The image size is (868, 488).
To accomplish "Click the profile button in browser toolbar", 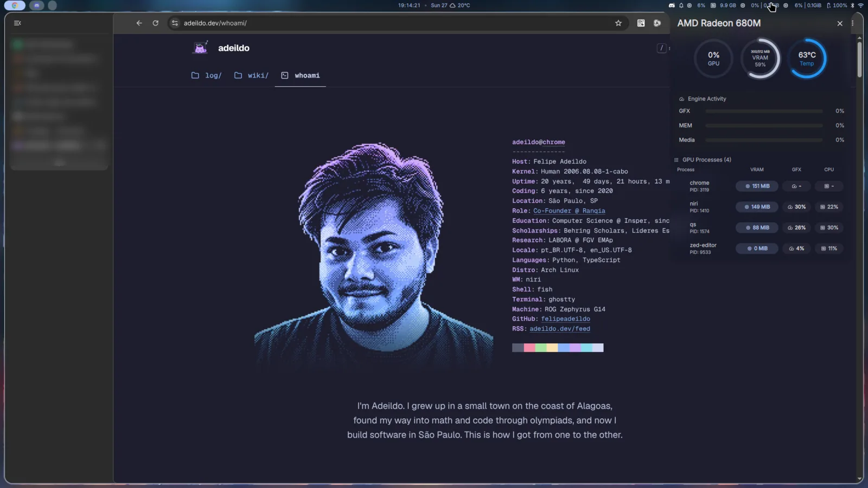I will 658,23.
